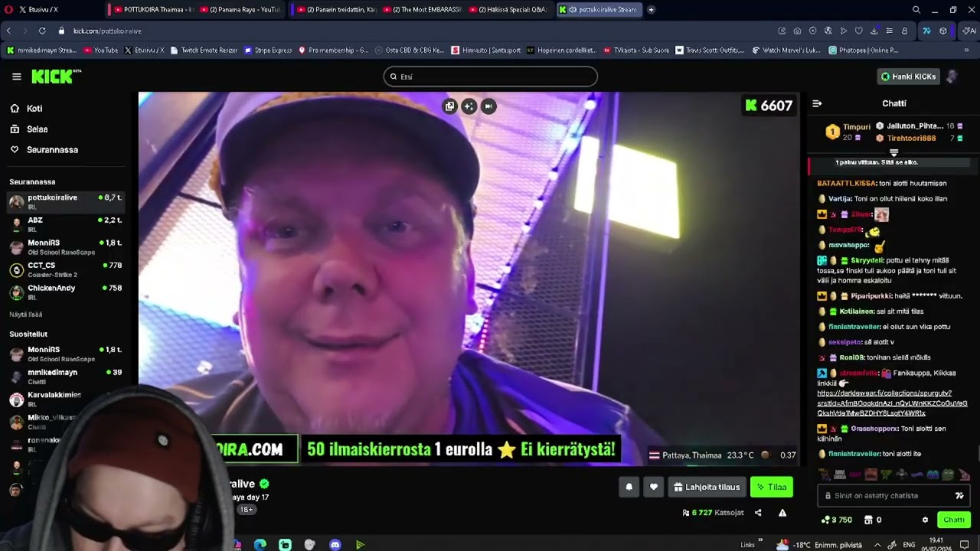Click the skip-forward icon on the video

point(488,106)
